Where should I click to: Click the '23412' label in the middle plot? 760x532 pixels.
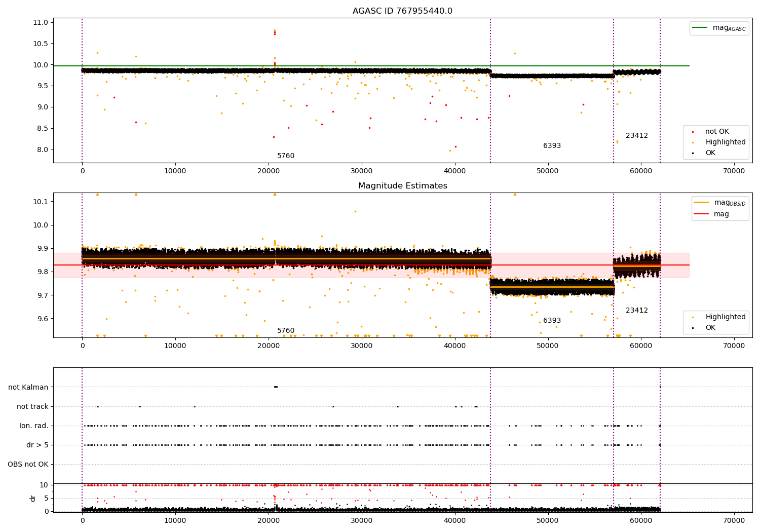(x=637, y=311)
